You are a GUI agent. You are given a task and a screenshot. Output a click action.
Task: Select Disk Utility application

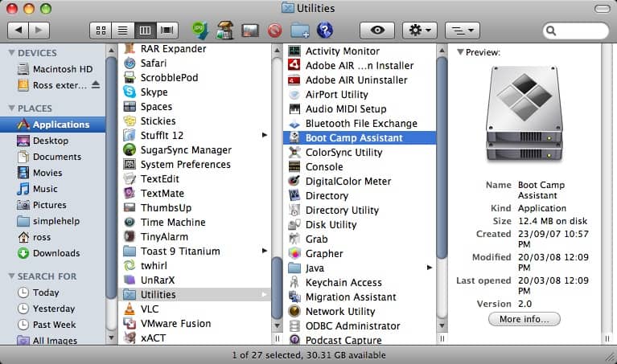[331, 225]
